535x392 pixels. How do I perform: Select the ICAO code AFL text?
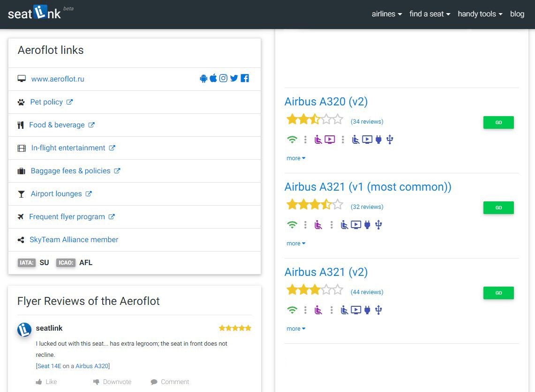point(86,263)
